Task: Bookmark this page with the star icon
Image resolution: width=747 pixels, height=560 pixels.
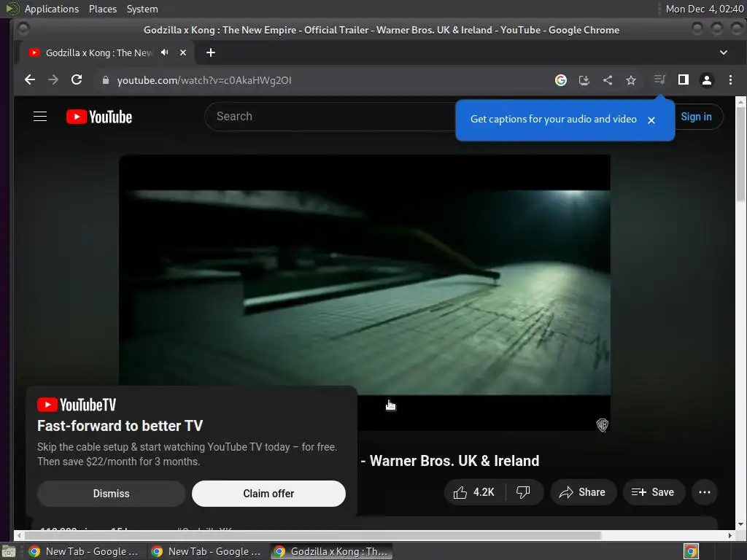Action: (x=631, y=80)
